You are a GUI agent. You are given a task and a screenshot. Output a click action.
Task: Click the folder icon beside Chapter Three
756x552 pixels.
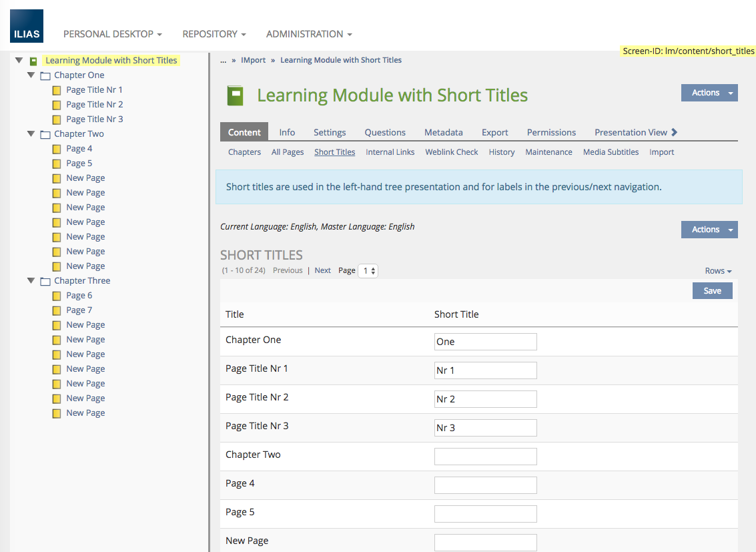click(45, 281)
